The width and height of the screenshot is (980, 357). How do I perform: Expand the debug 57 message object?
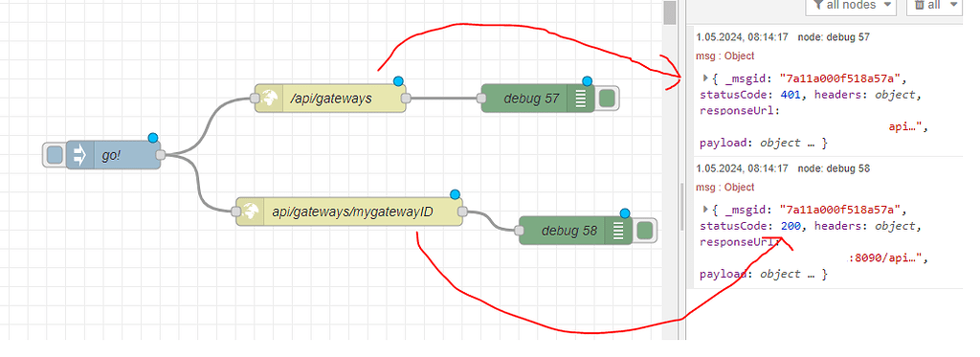coord(705,78)
